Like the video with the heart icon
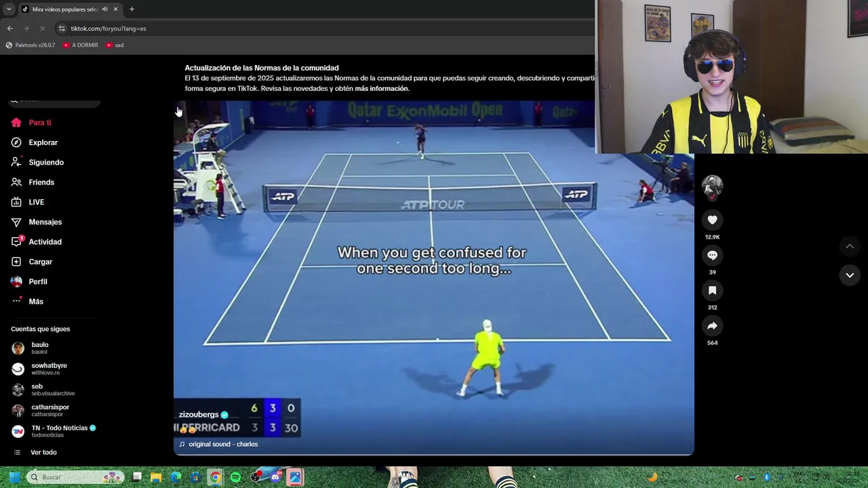 [x=712, y=220]
